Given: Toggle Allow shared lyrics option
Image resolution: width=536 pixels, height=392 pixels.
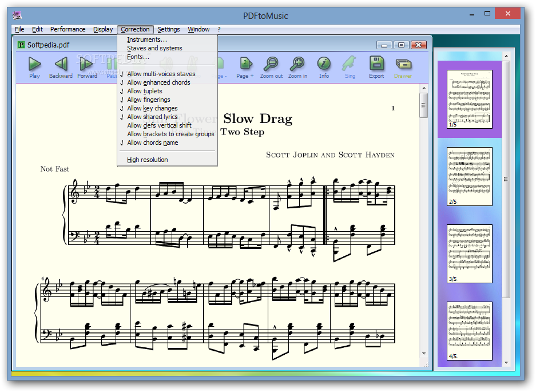Looking at the screenshot, I should coord(167,117).
